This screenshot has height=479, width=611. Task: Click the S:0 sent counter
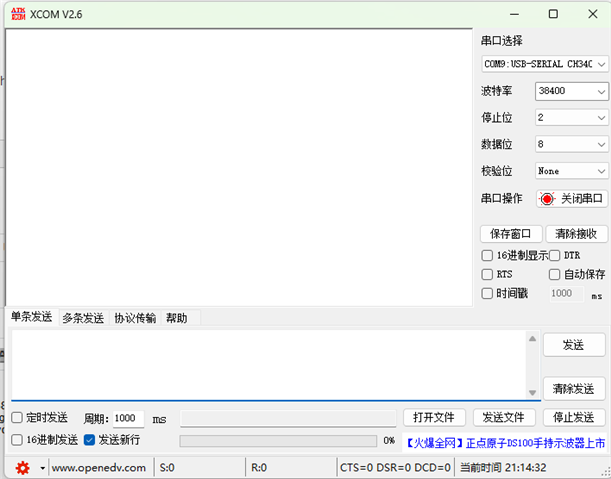coord(167,468)
